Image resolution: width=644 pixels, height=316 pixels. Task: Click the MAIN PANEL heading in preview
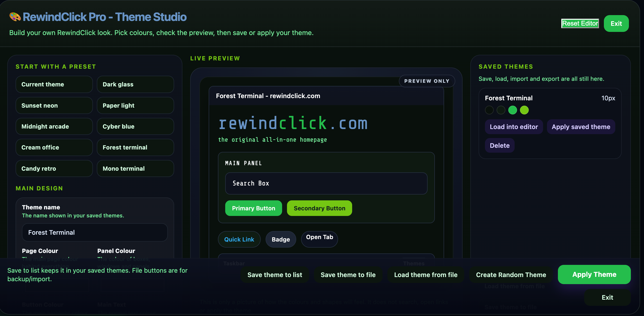click(243, 163)
